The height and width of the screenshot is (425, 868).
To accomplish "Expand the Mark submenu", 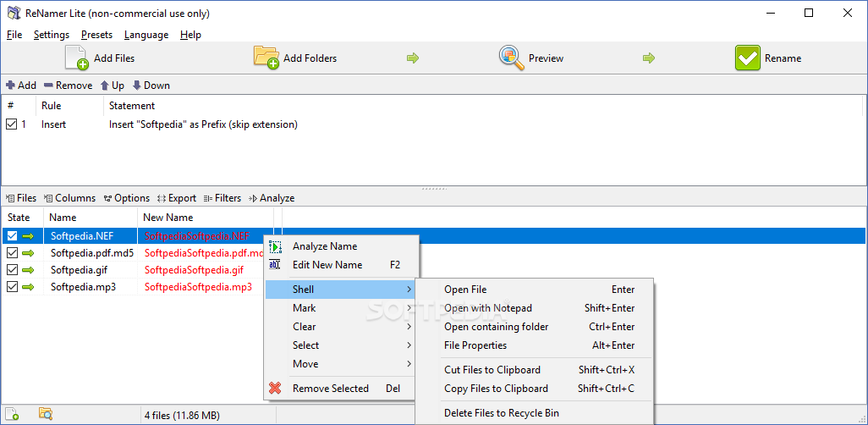I will tap(340, 308).
